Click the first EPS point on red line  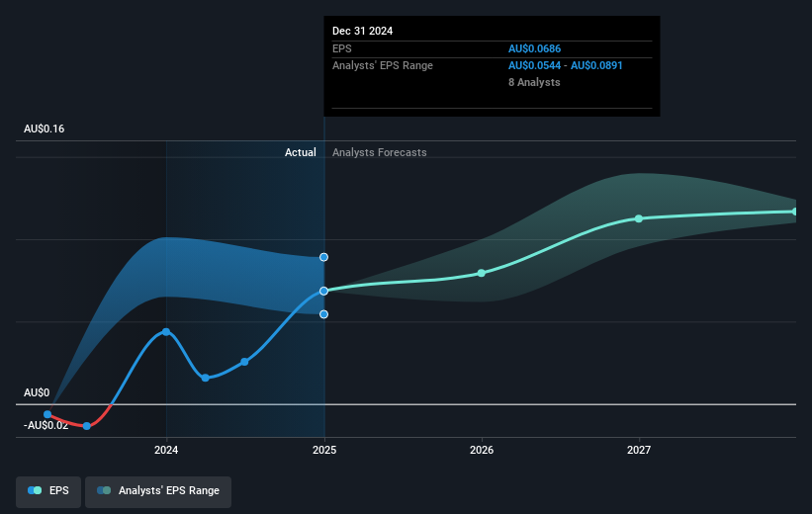47,414
